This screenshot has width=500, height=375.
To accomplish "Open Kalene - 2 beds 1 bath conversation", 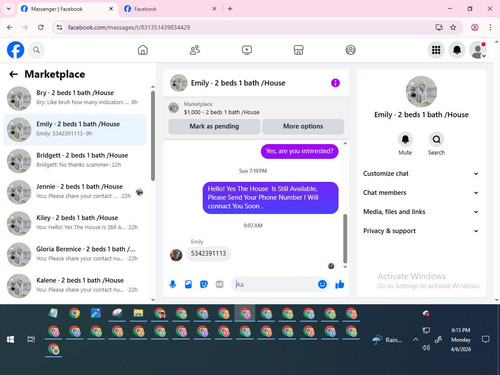I will tap(75, 286).
